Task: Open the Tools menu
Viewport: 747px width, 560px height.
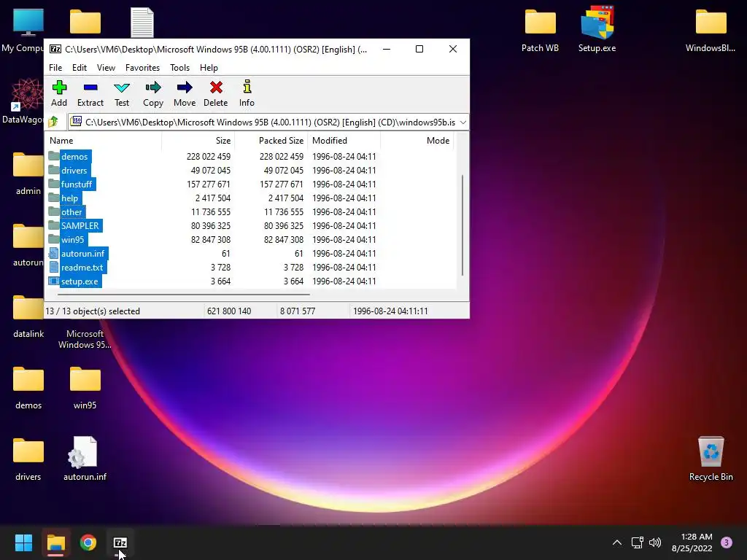Action: tap(179, 68)
